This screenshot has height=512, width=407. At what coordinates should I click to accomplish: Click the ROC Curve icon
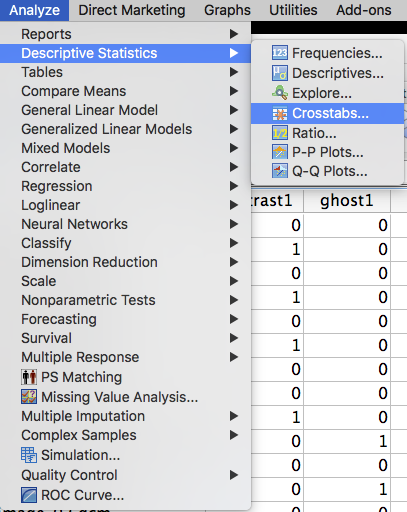pyautogui.click(x=29, y=495)
